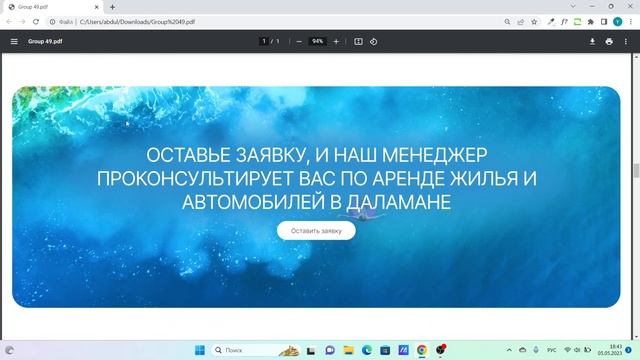
Task: Open the color picker eyedropper extension
Action: coord(551,22)
